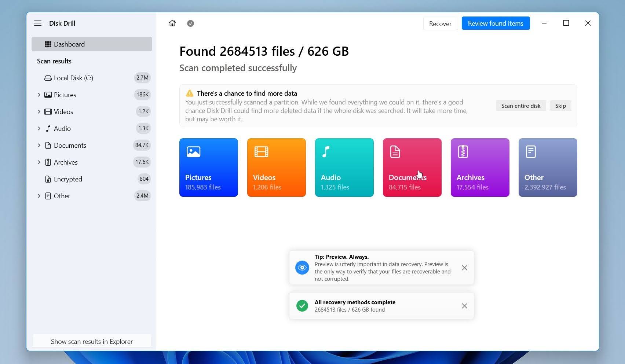
Task: Expand the Documents tree item in sidebar
Action: pyautogui.click(x=39, y=146)
